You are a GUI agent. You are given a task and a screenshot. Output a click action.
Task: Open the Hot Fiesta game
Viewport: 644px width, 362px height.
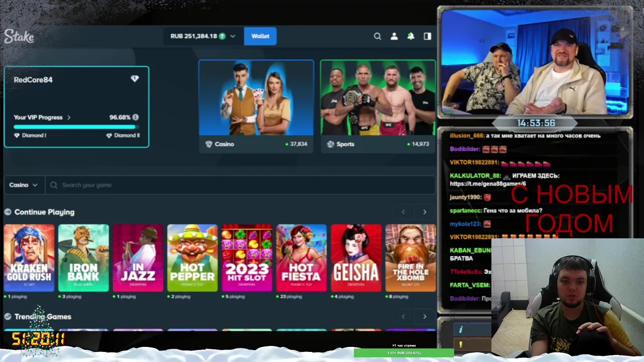click(x=301, y=258)
